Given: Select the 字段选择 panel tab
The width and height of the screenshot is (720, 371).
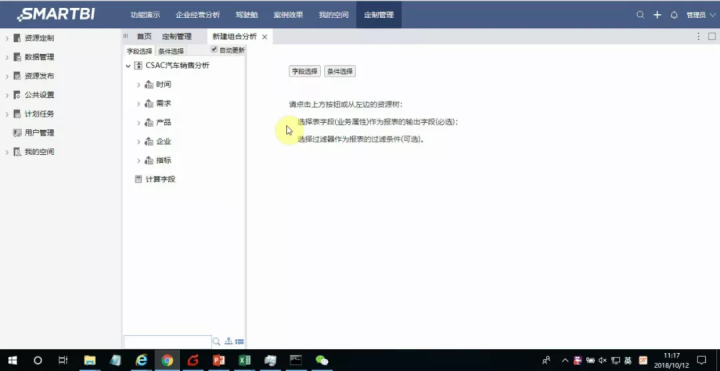Looking at the screenshot, I should tap(139, 51).
